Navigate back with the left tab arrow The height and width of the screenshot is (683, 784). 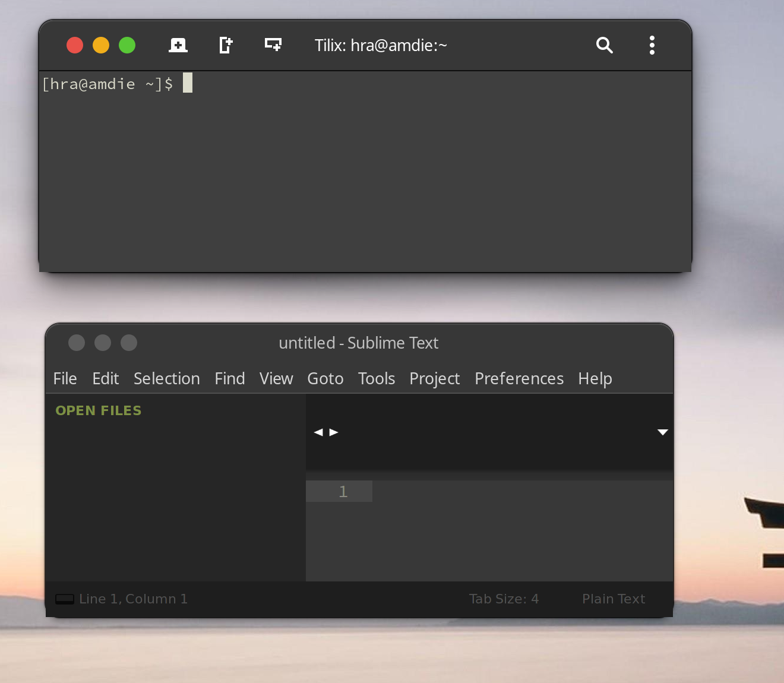point(318,432)
